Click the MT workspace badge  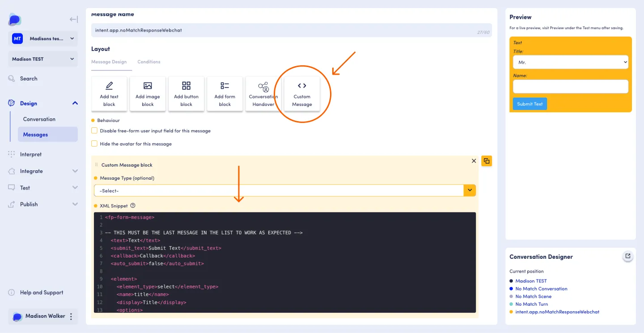tap(17, 38)
